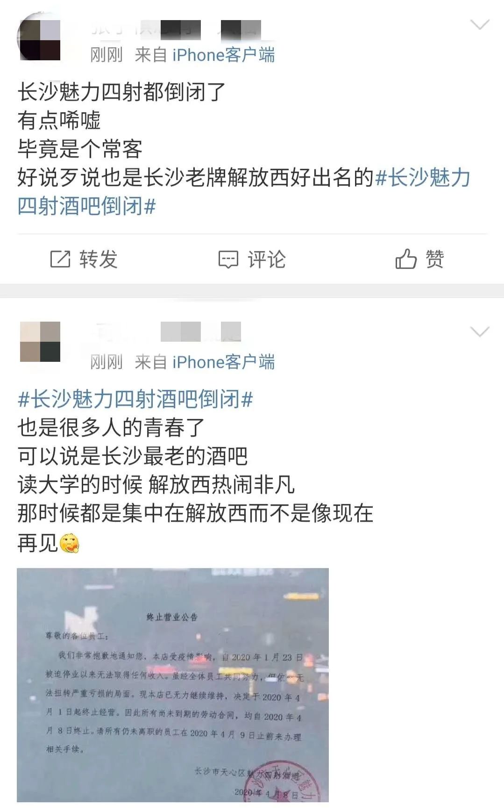The image size is (504, 812).
Task: Expand first post's chevron menu
Action: coord(480,25)
